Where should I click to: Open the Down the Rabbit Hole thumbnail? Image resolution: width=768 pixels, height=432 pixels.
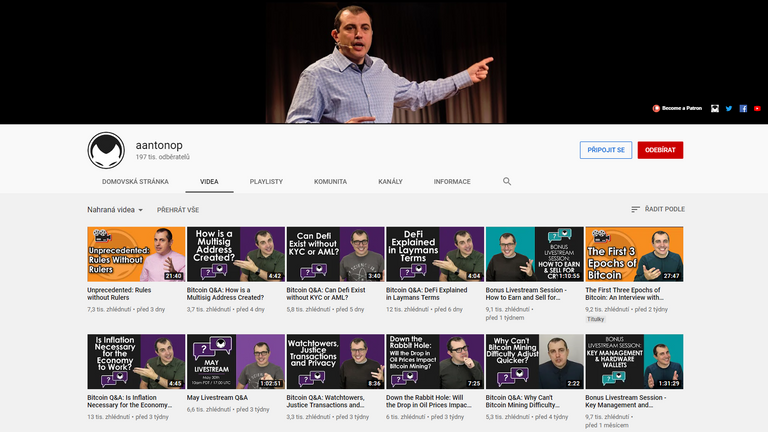(x=435, y=361)
